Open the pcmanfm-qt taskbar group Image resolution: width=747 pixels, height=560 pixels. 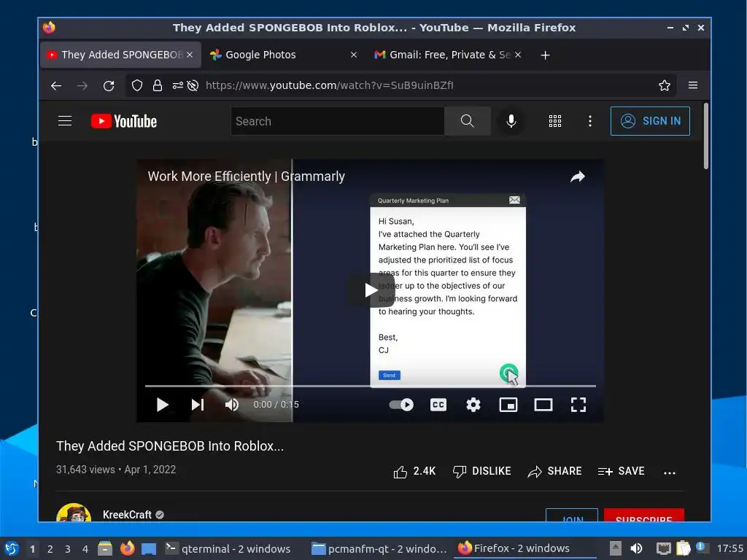379,548
